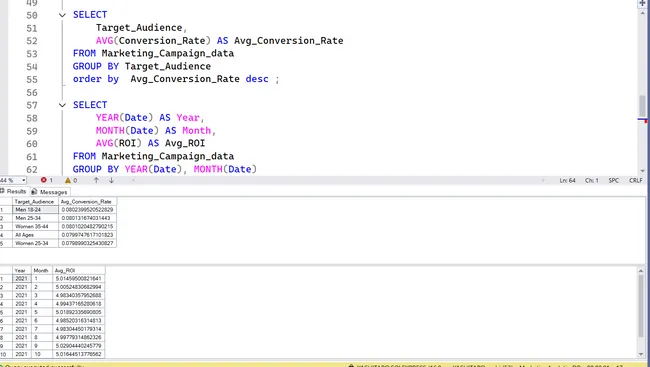Click the Ln: 64 line indicator
Image resolution: width=650 pixels, height=367 pixels.
(568, 180)
